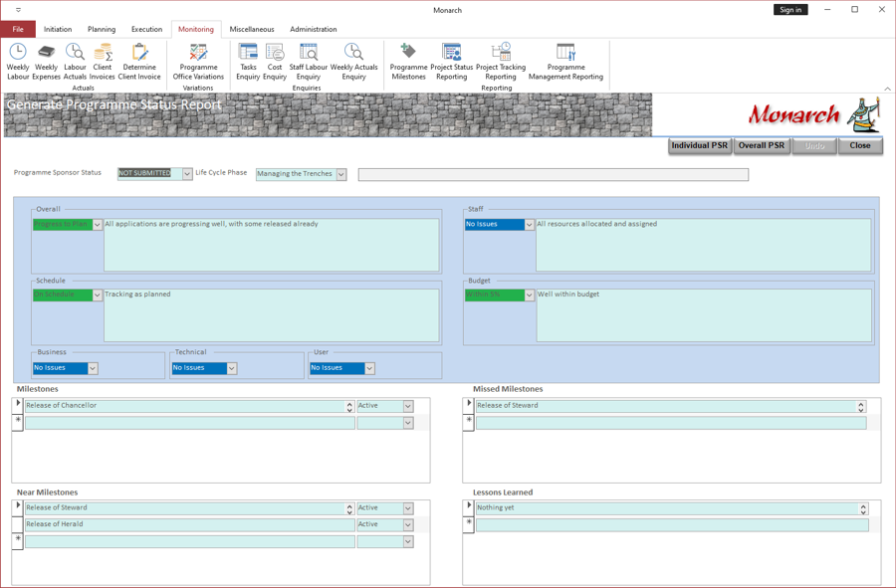Viewport: 896px width, 588px height.
Task: Open Client Invoices in Actuals group
Action: click(103, 61)
